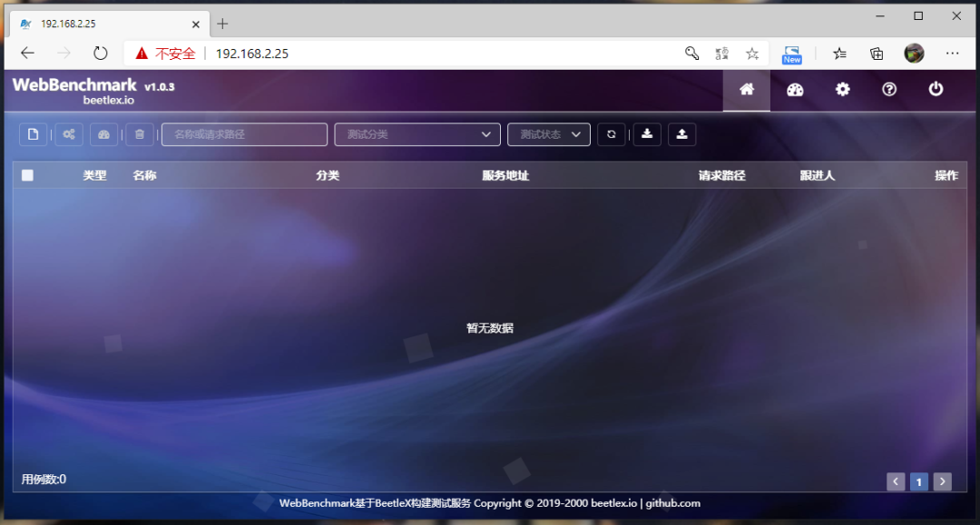
Task: Open settings gear in WebBenchmark header
Action: click(x=842, y=89)
